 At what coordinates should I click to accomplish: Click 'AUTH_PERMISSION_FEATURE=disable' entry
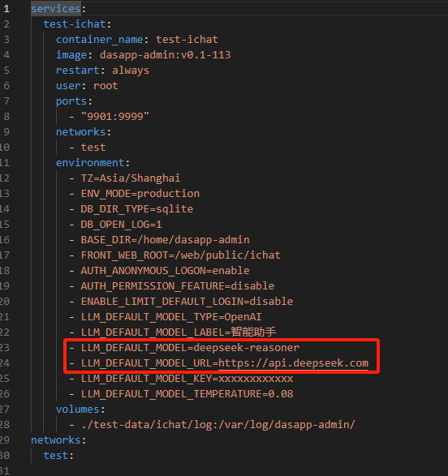pos(178,286)
